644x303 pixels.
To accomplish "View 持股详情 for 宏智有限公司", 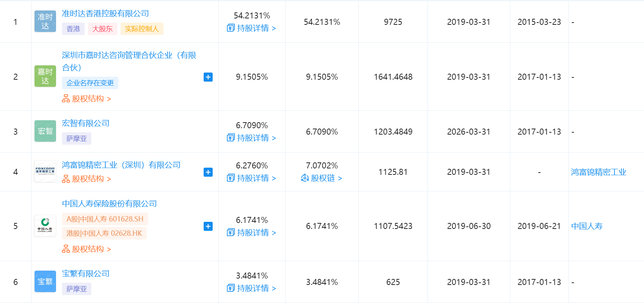I will (252, 138).
